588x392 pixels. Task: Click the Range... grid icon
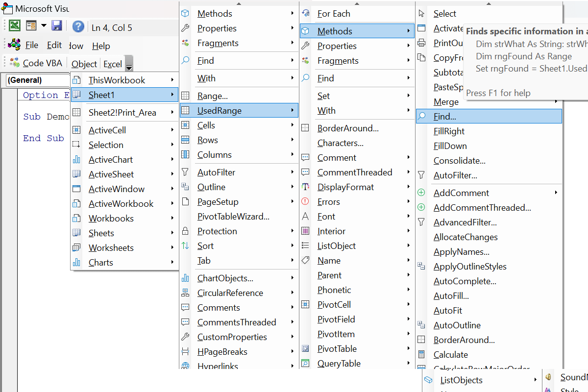[185, 96]
